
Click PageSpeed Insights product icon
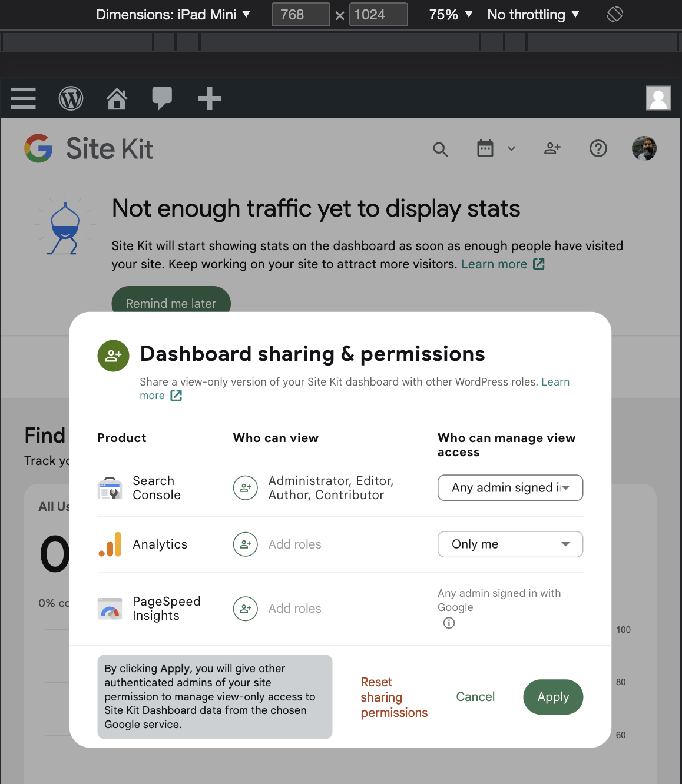110,609
